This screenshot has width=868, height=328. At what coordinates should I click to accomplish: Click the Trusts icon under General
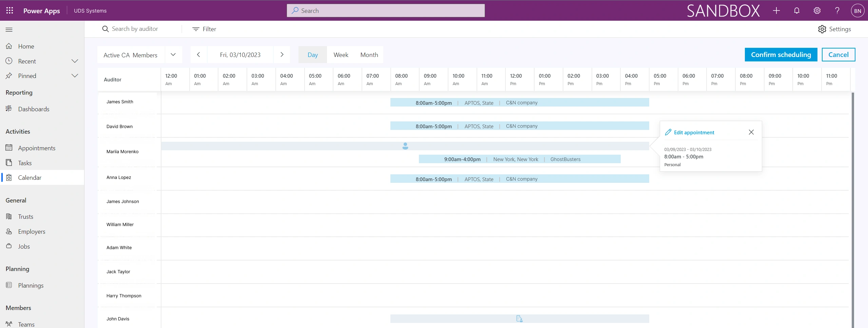pos(9,216)
